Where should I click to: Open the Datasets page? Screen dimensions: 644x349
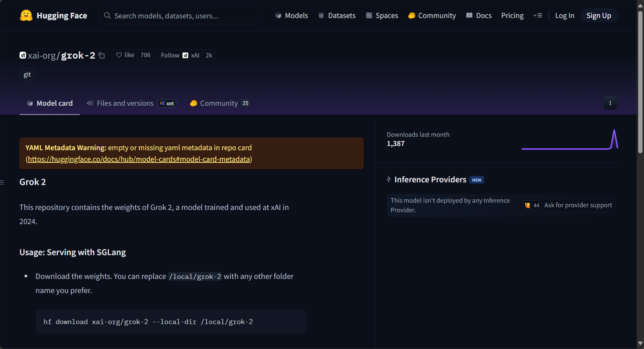(x=337, y=16)
